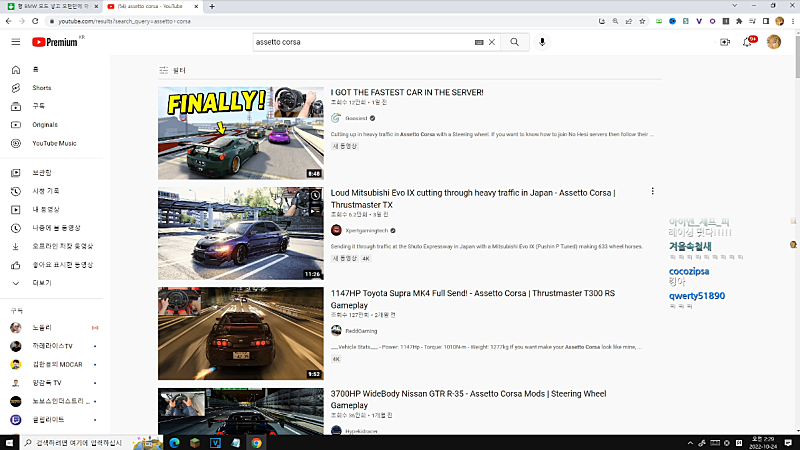Click the Windows taskbar search box
The width and height of the screenshot is (800, 450).
pyautogui.click(x=91, y=443)
